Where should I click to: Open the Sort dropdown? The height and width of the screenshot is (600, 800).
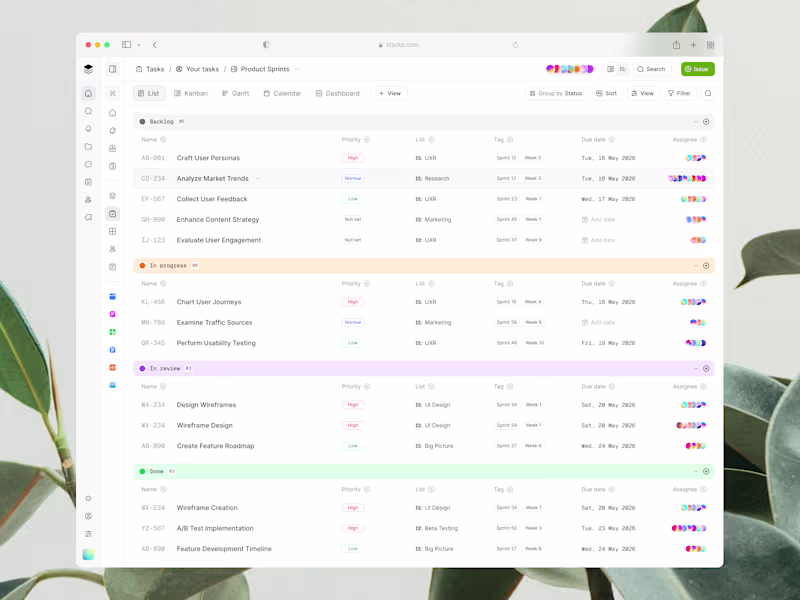click(x=607, y=93)
